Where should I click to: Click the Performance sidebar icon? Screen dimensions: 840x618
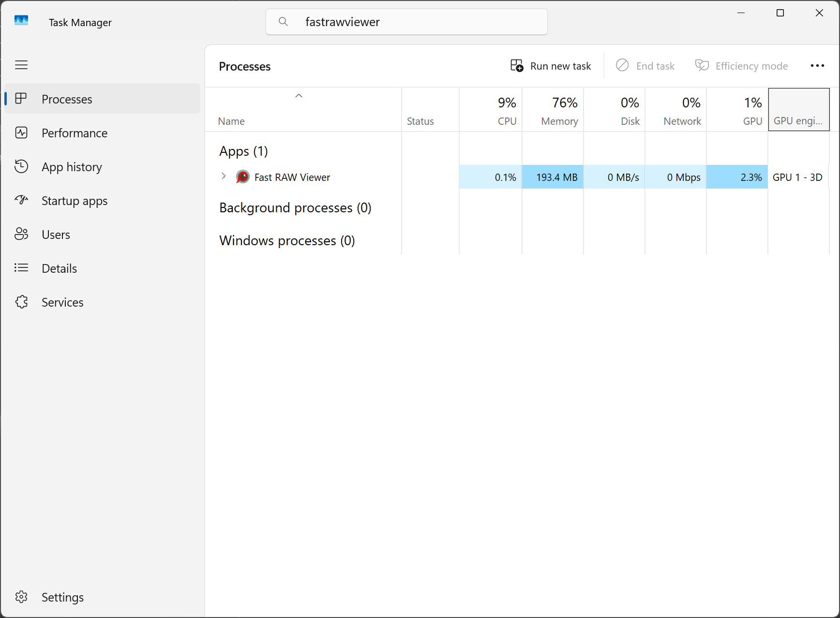coord(21,132)
